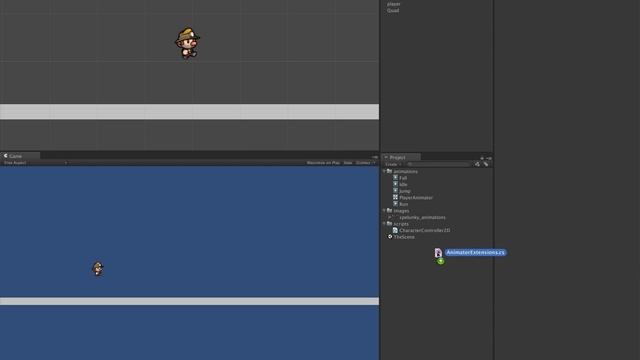Click the dragged AnimatorExtensions.cs file icon
Viewport: 640px width, 360px height.
438,253
